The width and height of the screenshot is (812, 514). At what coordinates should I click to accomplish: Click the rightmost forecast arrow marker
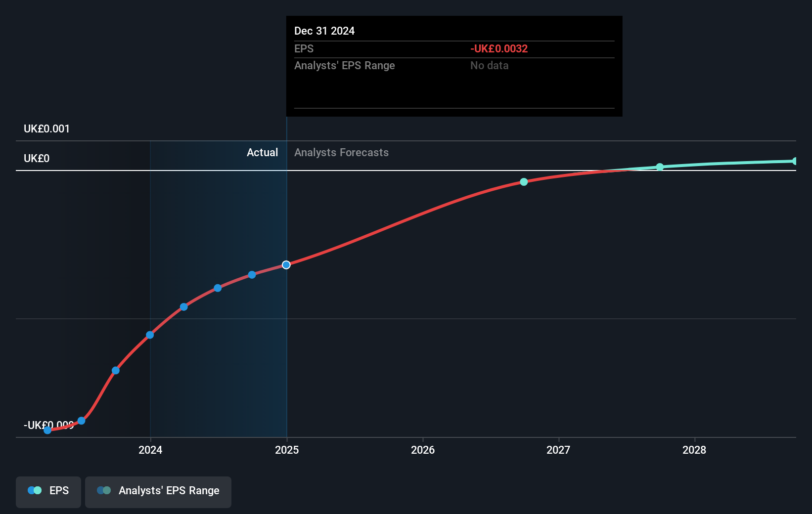pyautogui.click(x=795, y=161)
